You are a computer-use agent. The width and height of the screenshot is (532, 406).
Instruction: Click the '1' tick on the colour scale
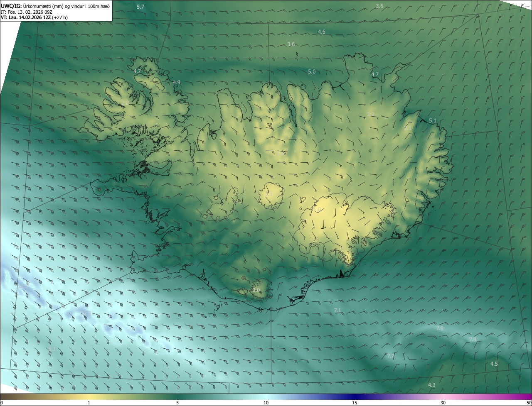[x=89, y=403]
